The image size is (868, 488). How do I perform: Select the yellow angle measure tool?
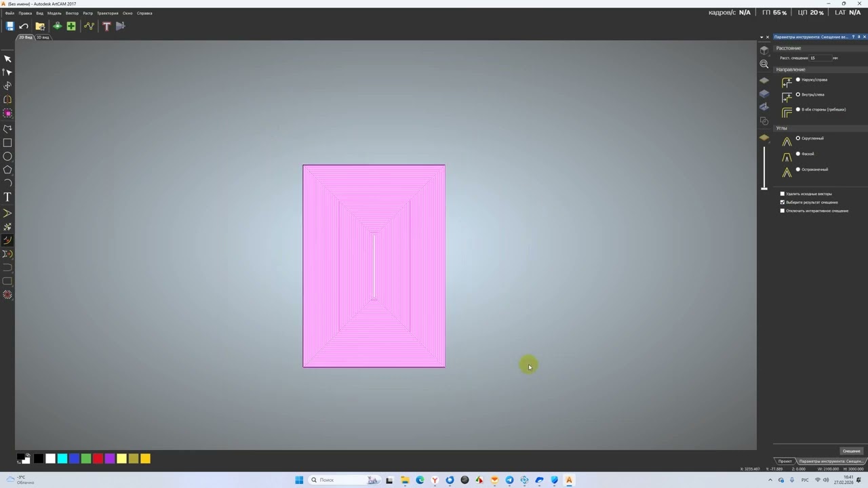tap(7, 213)
